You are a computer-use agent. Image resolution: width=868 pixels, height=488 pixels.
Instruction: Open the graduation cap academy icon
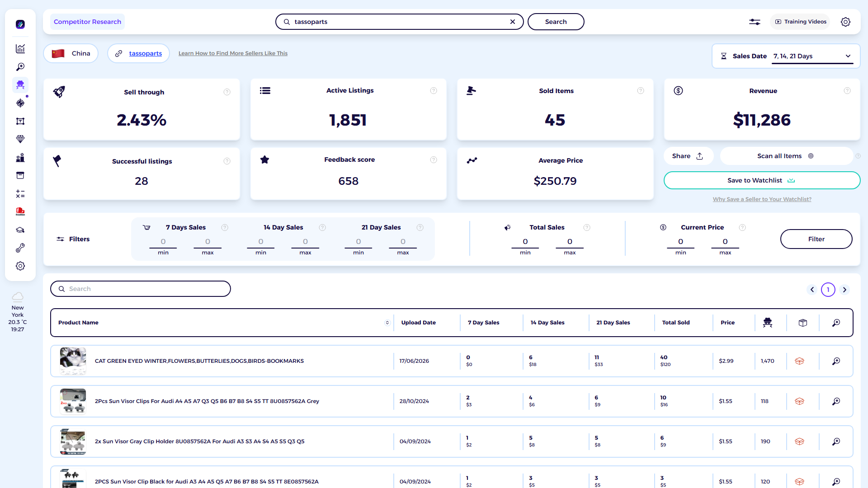(x=20, y=230)
